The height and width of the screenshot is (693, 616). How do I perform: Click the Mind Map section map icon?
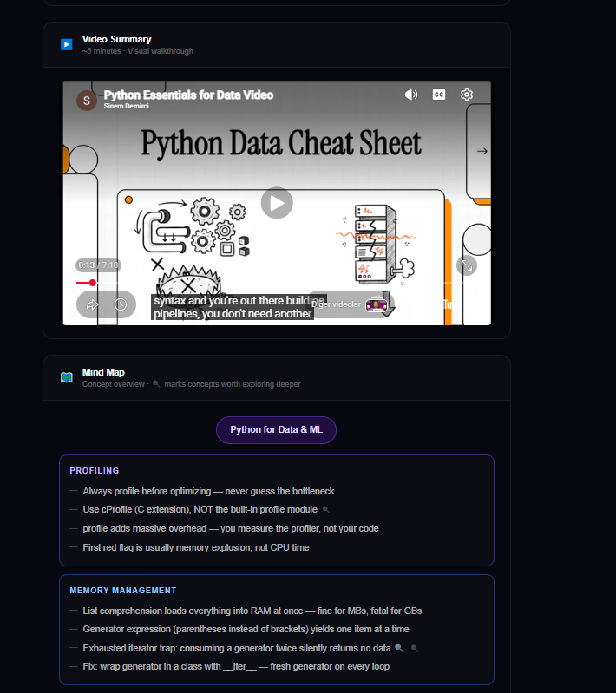66,377
